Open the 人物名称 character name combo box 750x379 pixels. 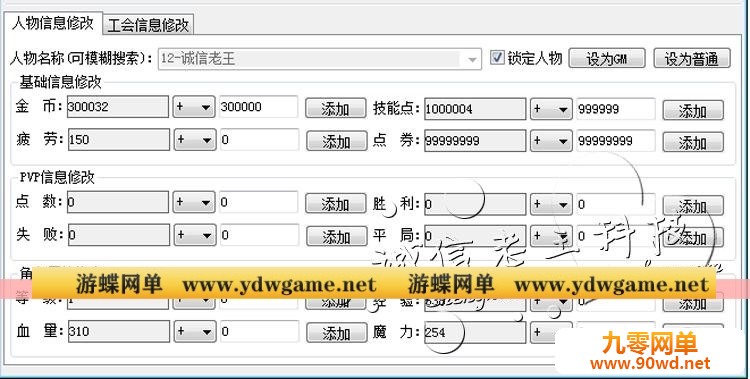point(320,59)
